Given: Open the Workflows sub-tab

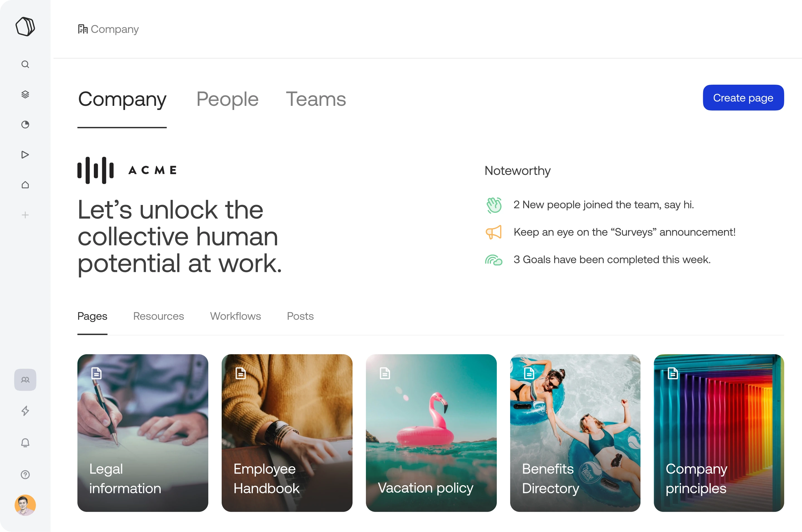Looking at the screenshot, I should (x=235, y=316).
